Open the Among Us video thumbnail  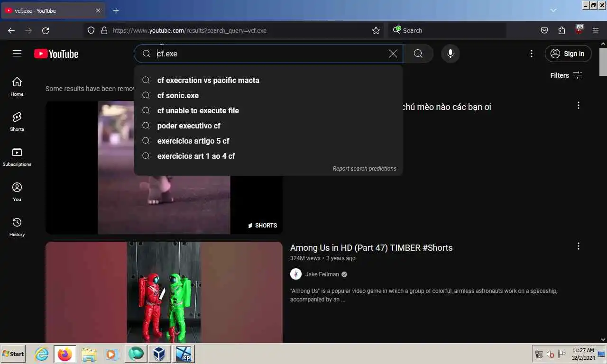pyautogui.click(x=164, y=292)
